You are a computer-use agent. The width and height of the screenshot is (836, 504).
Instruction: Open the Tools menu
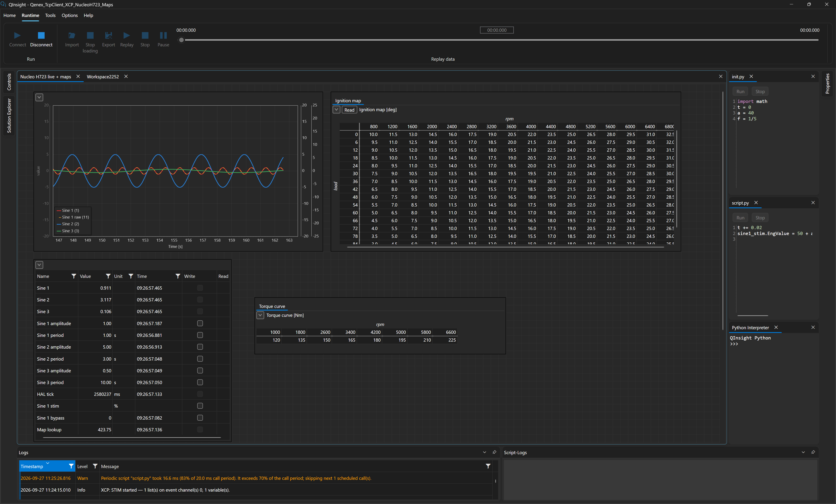pyautogui.click(x=50, y=15)
